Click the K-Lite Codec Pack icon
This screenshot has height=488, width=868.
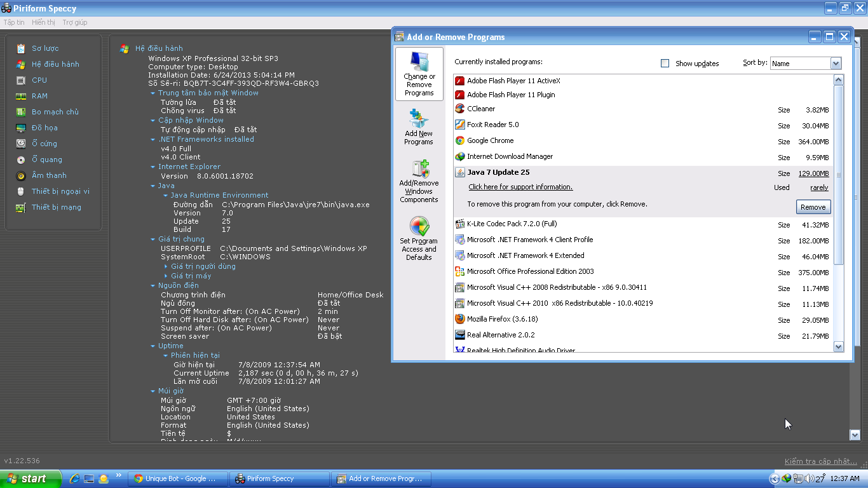(460, 224)
